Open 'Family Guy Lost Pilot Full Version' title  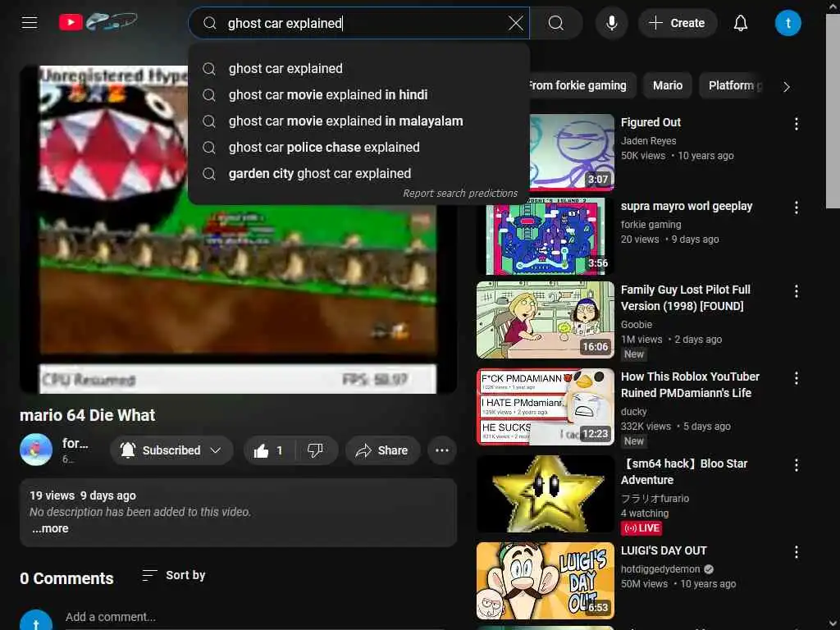(685, 298)
